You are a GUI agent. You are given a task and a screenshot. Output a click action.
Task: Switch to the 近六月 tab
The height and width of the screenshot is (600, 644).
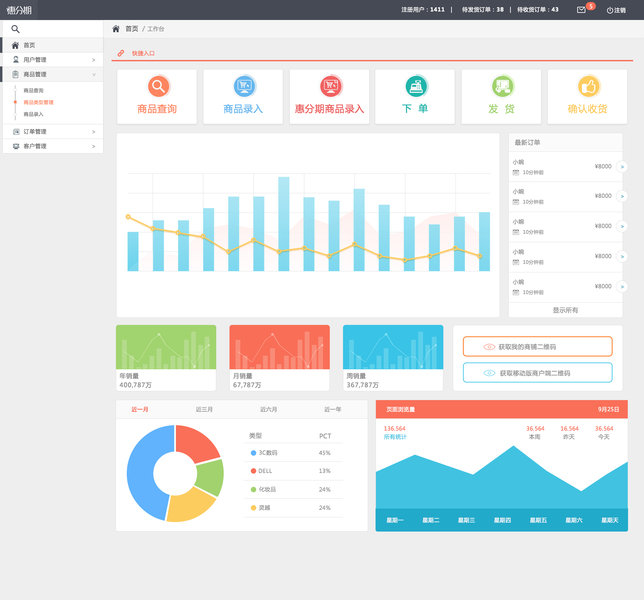tap(269, 409)
